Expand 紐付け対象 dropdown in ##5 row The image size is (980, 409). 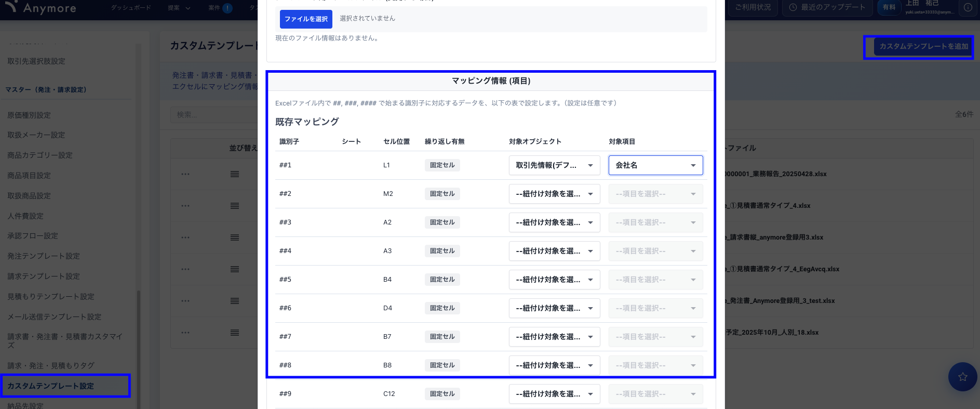554,280
